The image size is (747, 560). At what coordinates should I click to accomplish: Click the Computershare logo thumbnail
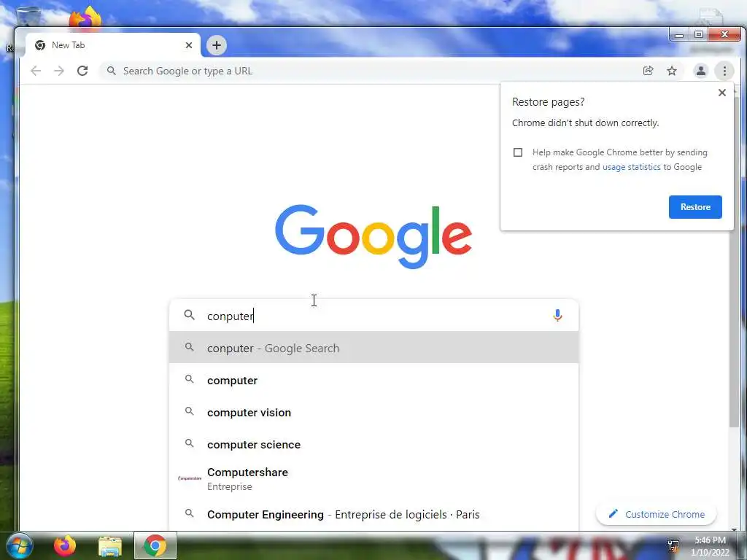[x=190, y=478]
